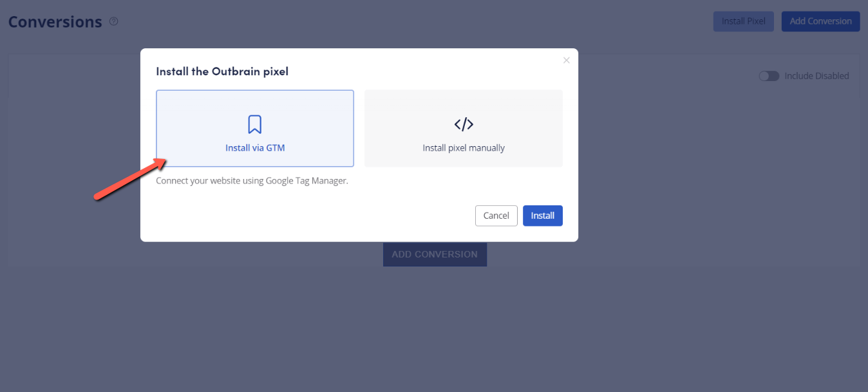Click the help icon beside Conversions

coord(114,21)
